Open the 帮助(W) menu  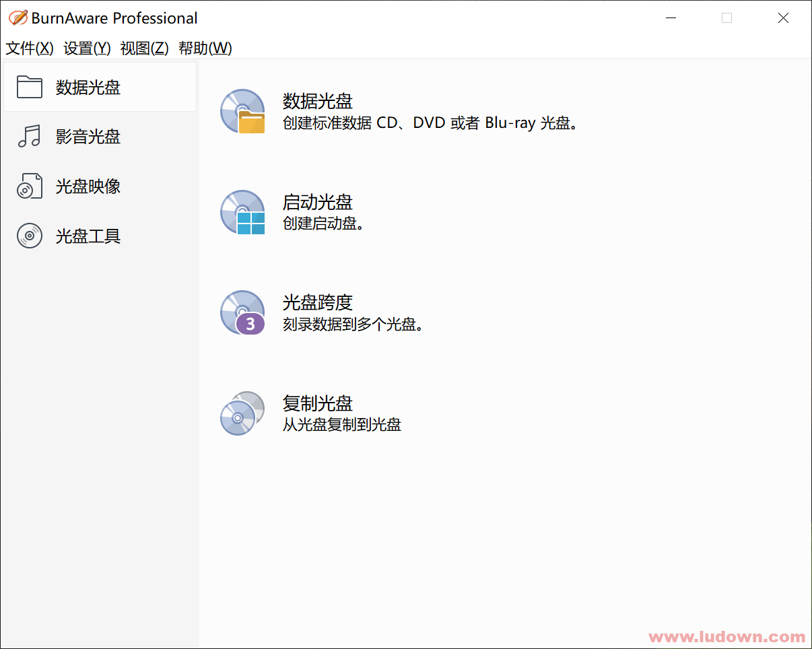pos(205,48)
